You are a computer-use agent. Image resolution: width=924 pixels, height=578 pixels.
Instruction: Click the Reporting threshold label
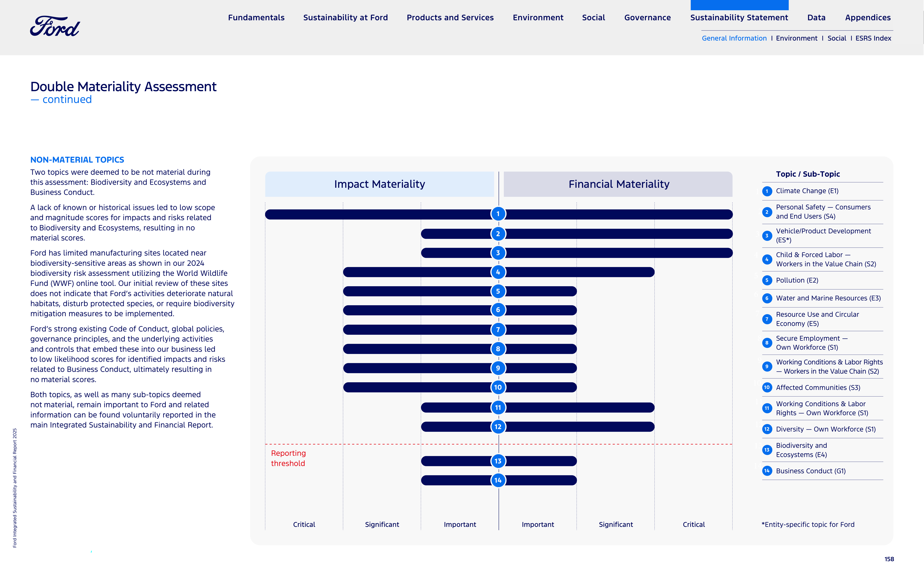[288, 458]
